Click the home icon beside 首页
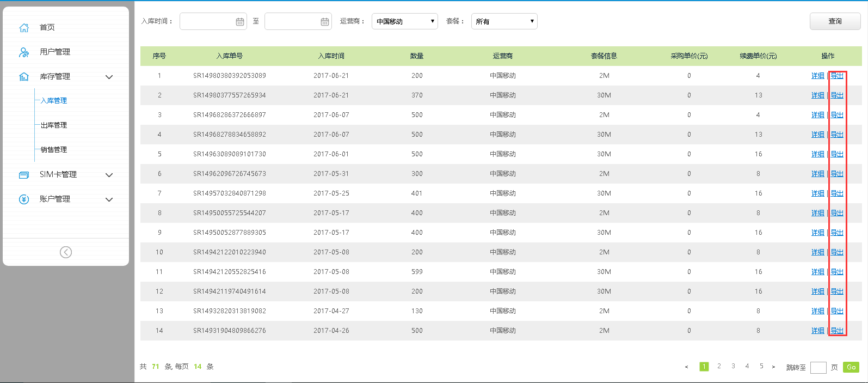The image size is (868, 383). pyautogui.click(x=24, y=28)
